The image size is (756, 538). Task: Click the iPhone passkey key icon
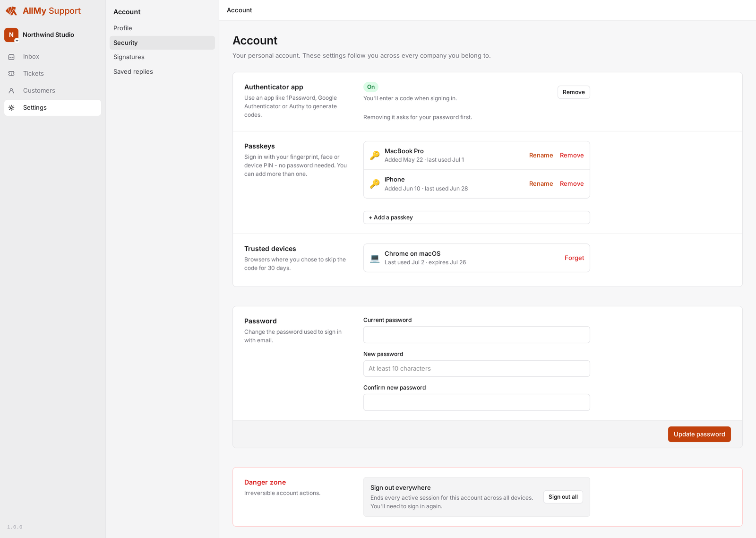[375, 184]
